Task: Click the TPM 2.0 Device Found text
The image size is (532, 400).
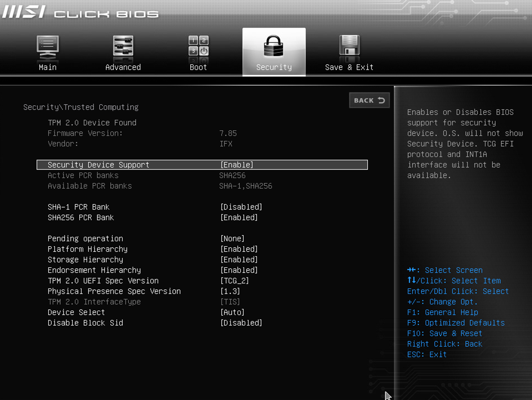Action: [x=92, y=123]
